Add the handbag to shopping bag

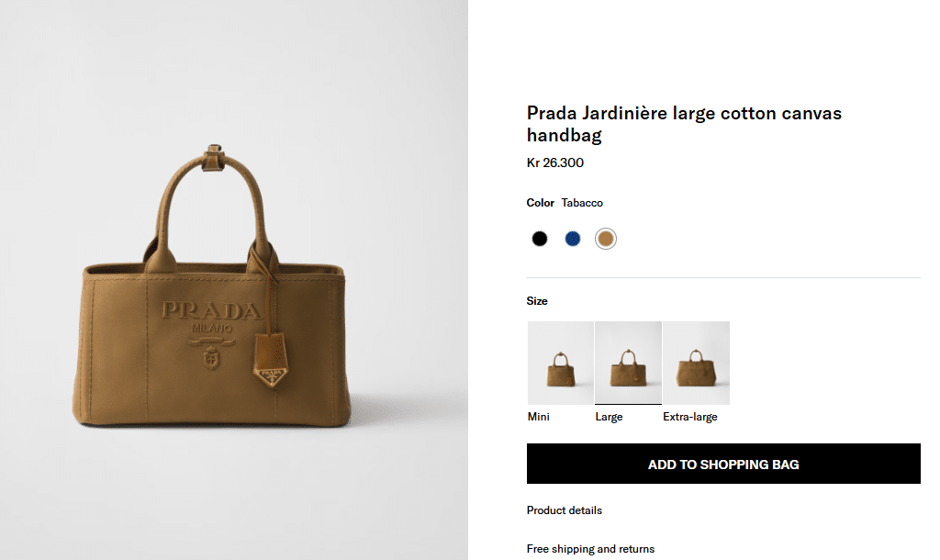[x=723, y=465]
